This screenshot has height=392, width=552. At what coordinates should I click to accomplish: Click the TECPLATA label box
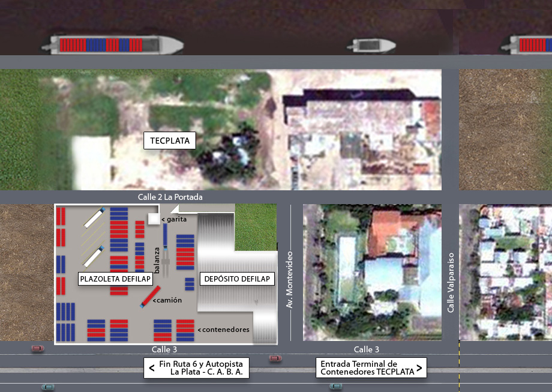click(170, 141)
